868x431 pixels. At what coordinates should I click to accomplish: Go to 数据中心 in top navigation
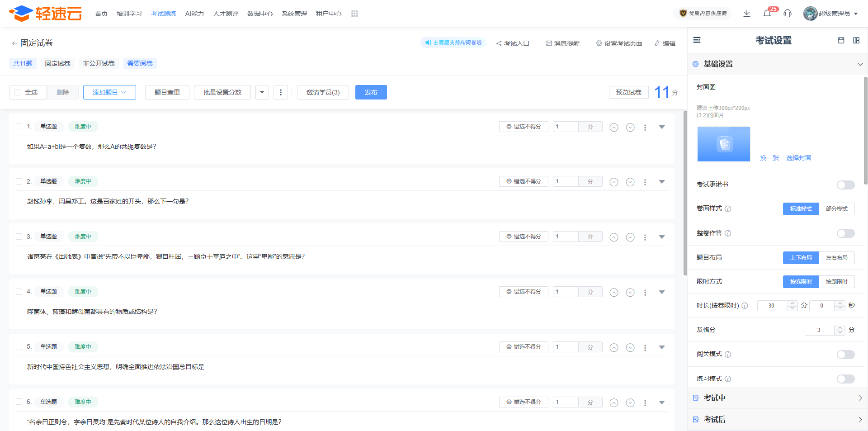[259, 14]
